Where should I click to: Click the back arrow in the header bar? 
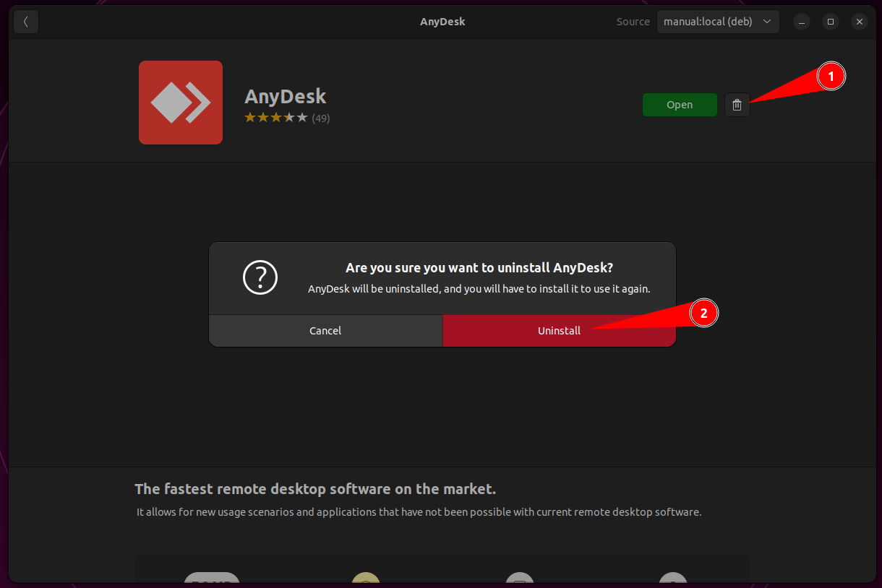tap(26, 21)
